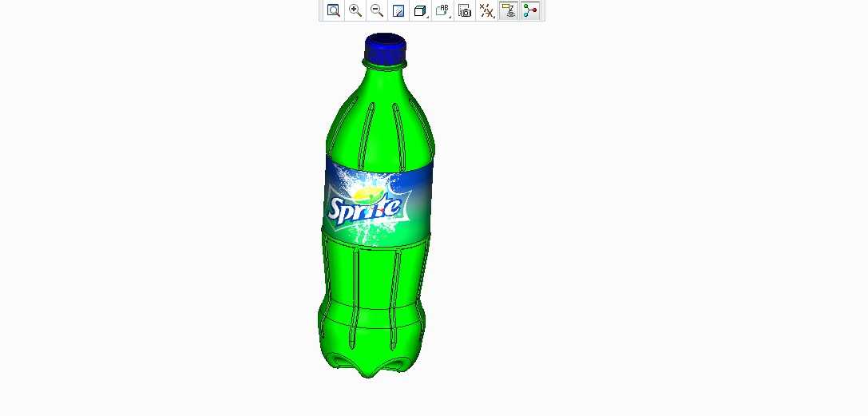Image resolution: width=868 pixels, height=416 pixels.
Task: Toggle the Spin Center display
Action: 530,10
